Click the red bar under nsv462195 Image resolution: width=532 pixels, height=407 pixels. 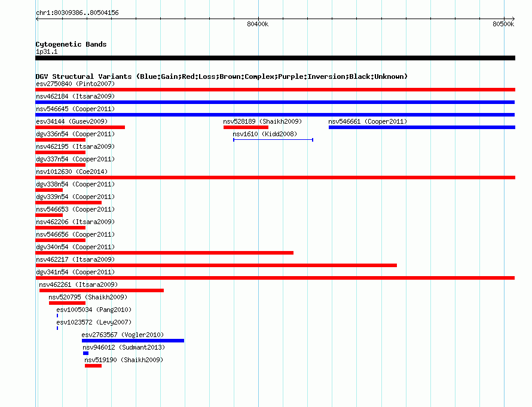60,152
